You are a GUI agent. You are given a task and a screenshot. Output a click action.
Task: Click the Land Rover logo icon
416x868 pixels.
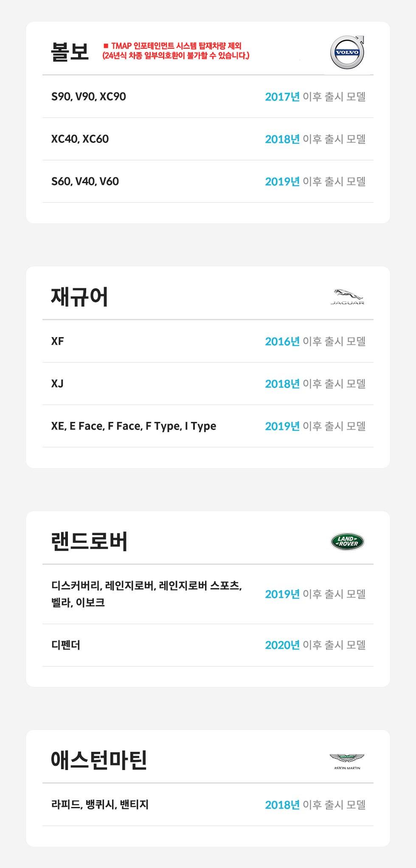(x=347, y=541)
